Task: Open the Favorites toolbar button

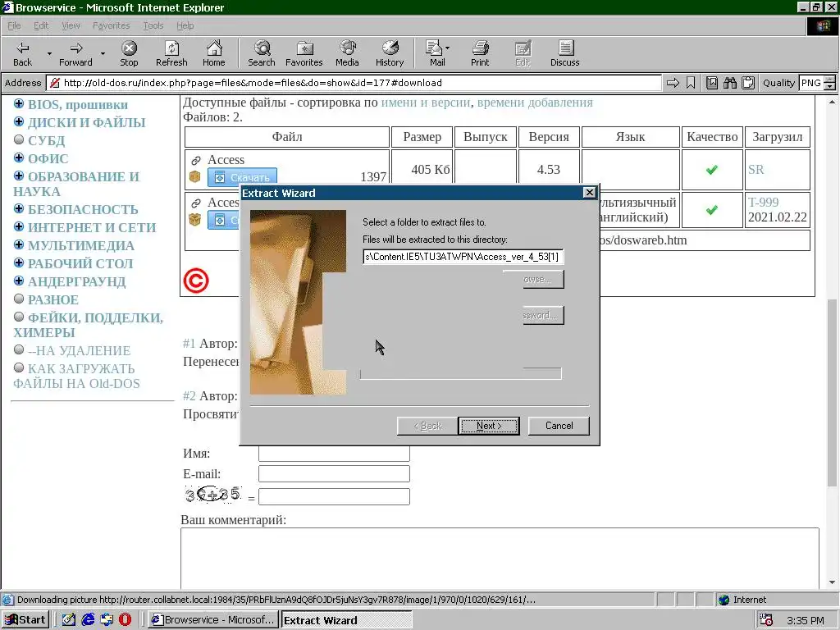Action: pyautogui.click(x=304, y=53)
